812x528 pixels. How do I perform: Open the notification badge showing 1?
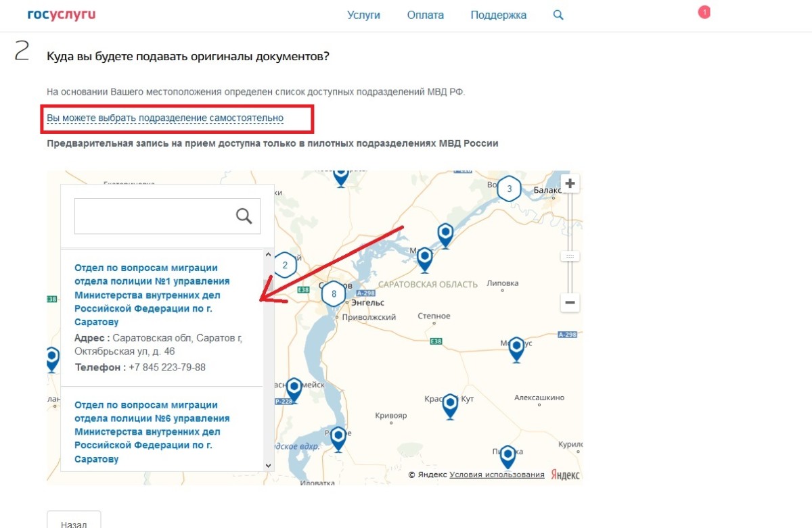tap(704, 12)
